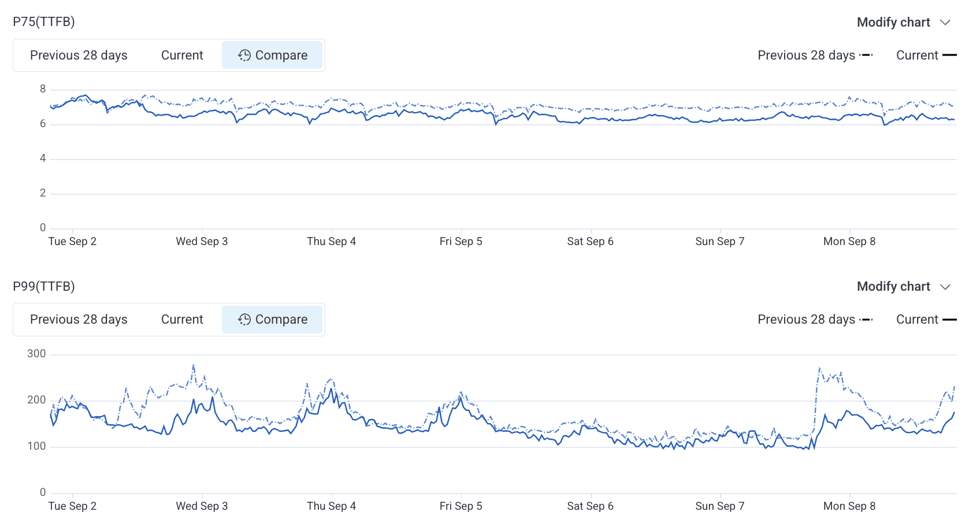Click the clock icon in the P99 Compare button
Image resolution: width=980 pixels, height=530 pixels.
click(x=244, y=320)
